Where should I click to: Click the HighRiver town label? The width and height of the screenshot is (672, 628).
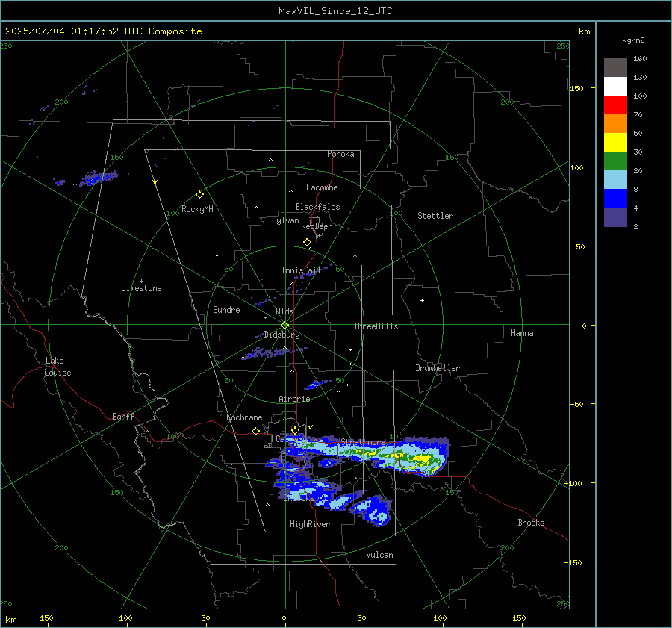[x=310, y=524]
